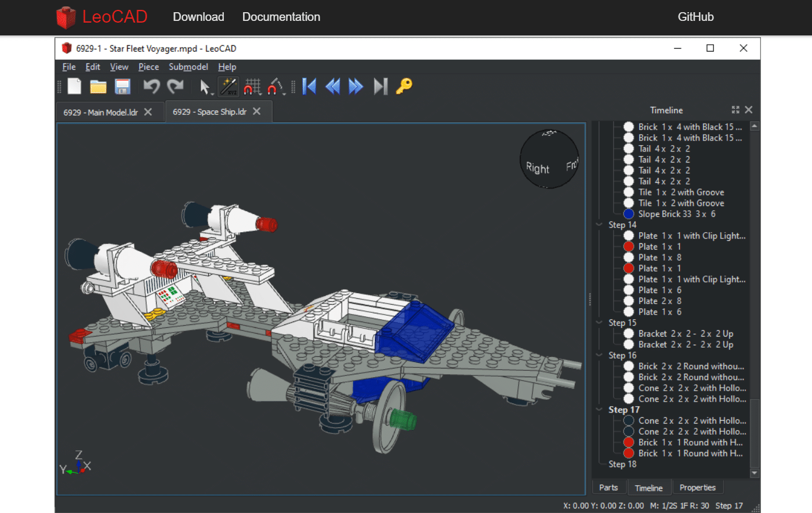Image resolution: width=812 pixels, height=513 pixels.
Task: Toggle the Transform XYZ wand tool
Action: (x=229, y=87)
